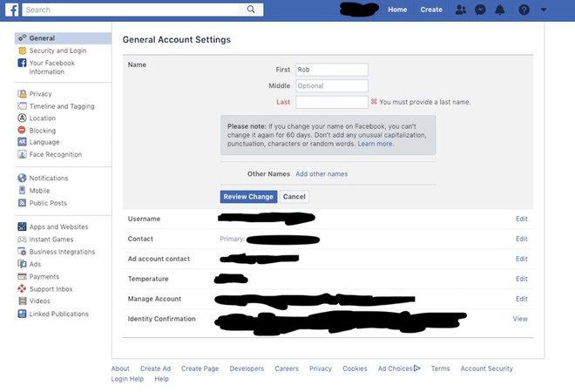The height and width of the screenshot is (392, 575).
Task: Click the Terms footer link
Action: pyautogui.click(x=441, y=368)
